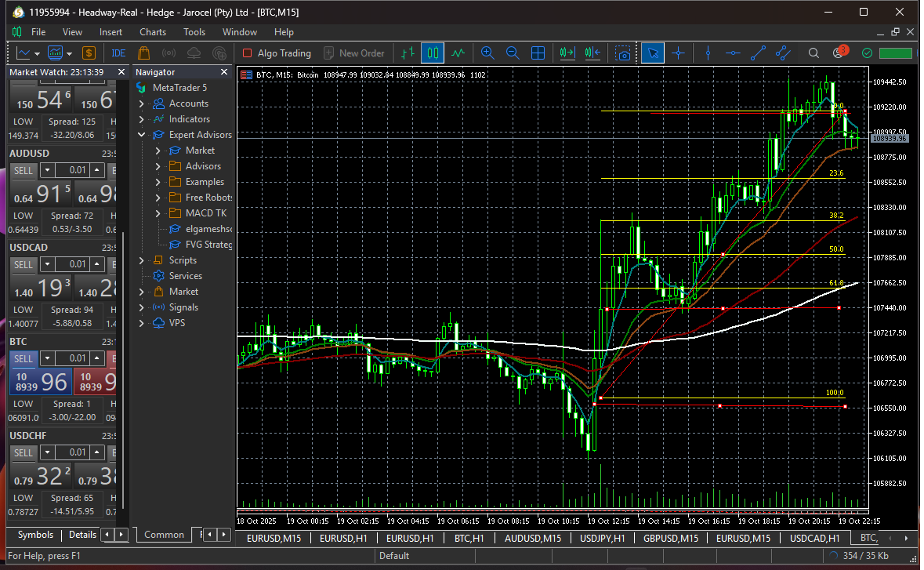Increase the USDCAD lot volume
The image size is (924, 570).
coord(96,265)
